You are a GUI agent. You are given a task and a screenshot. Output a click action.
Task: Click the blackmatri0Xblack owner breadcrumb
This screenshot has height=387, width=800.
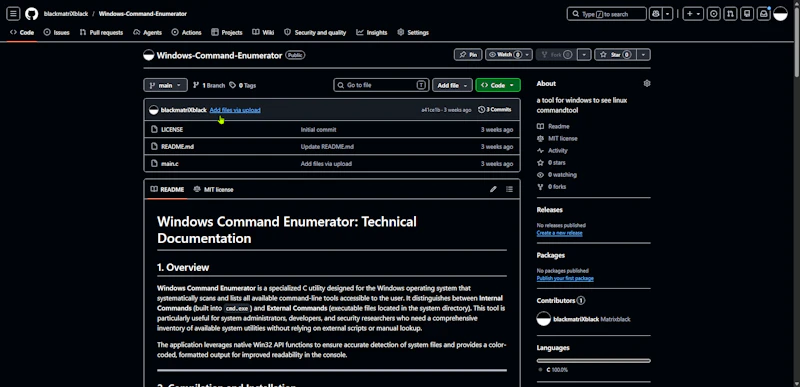pos(66,14)
